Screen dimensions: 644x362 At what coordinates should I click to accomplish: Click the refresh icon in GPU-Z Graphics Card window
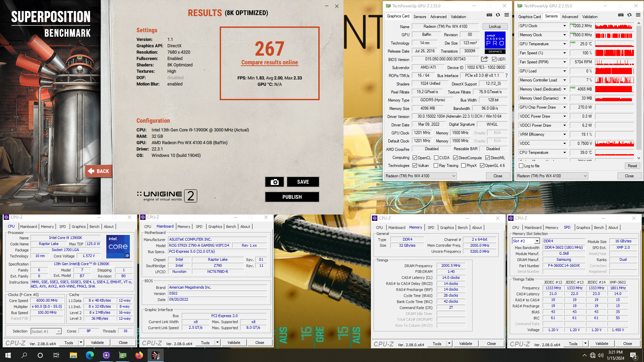(x=498, y=15)
